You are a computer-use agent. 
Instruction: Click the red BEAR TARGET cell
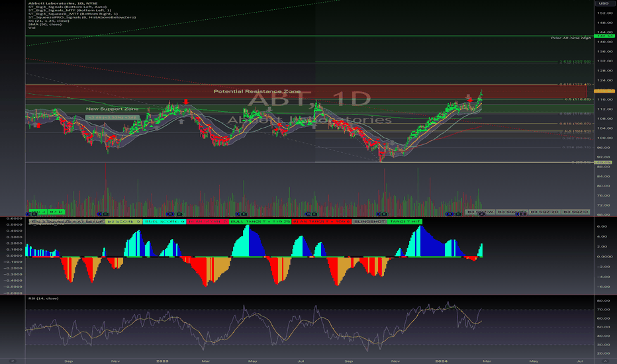(321, 222)
